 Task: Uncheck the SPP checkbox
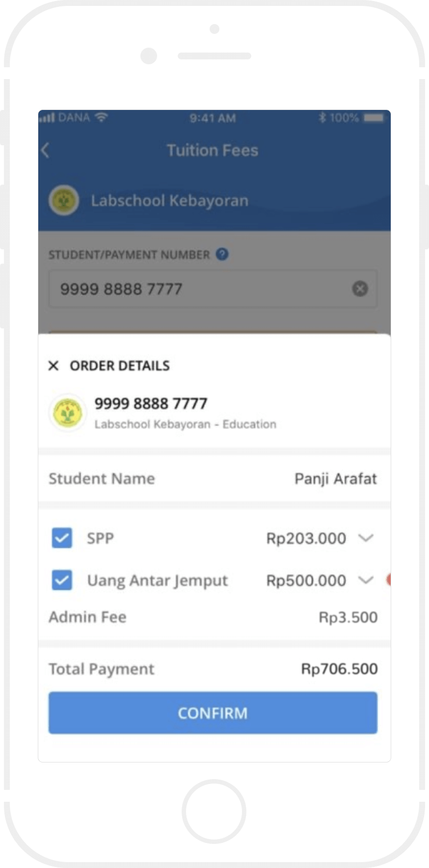(x=62, y=538)
